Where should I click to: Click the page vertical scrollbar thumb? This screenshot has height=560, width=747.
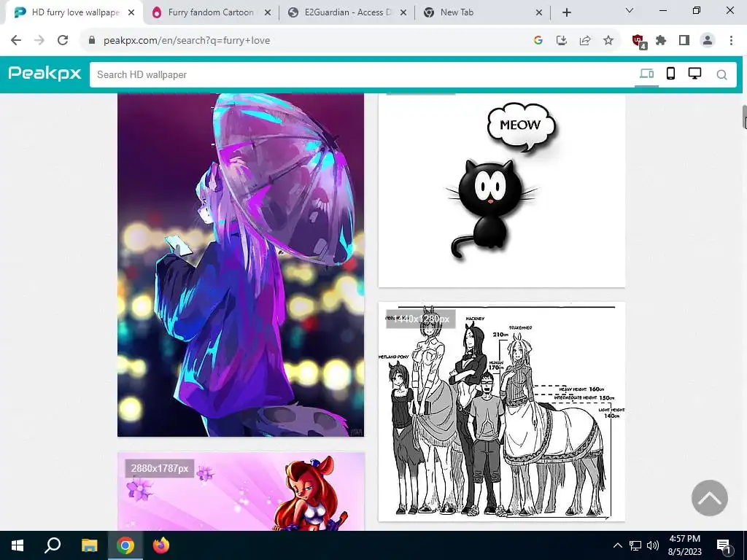click(744, 117)
